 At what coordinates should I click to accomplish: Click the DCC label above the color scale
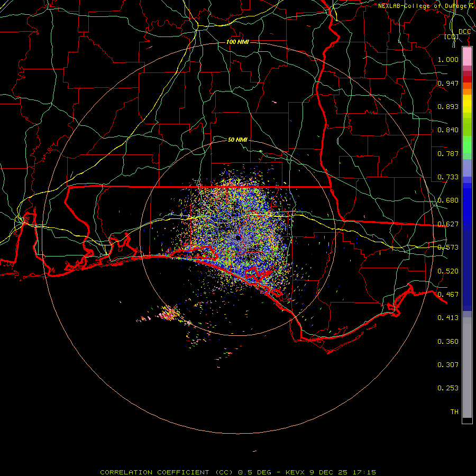click(464, 32)
